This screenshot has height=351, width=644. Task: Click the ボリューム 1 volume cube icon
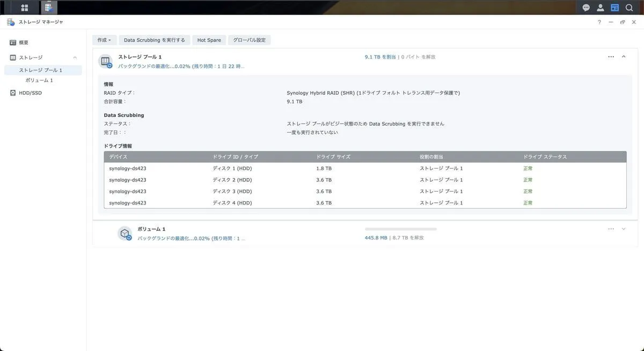(x=125, y=233)
